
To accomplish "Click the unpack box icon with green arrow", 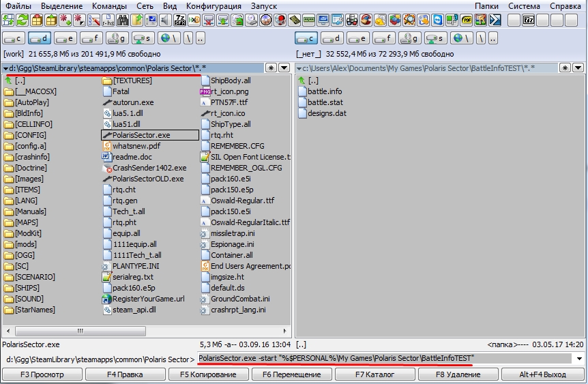I will point(51,20).
